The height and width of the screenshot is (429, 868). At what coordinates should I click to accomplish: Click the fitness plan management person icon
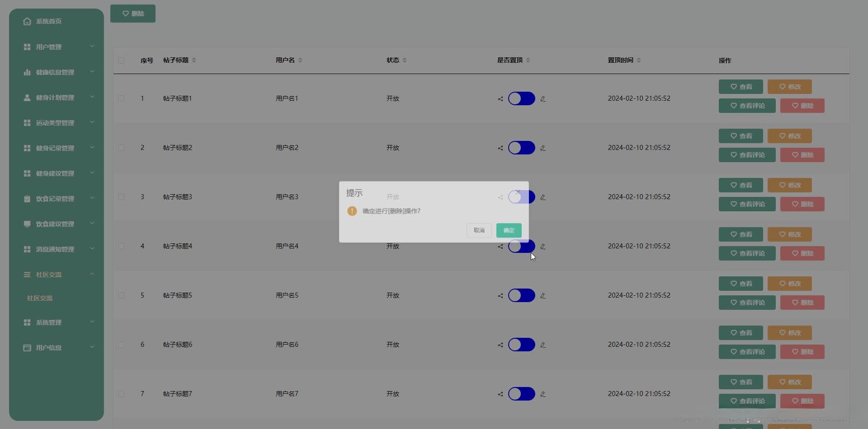click(27, 98)
